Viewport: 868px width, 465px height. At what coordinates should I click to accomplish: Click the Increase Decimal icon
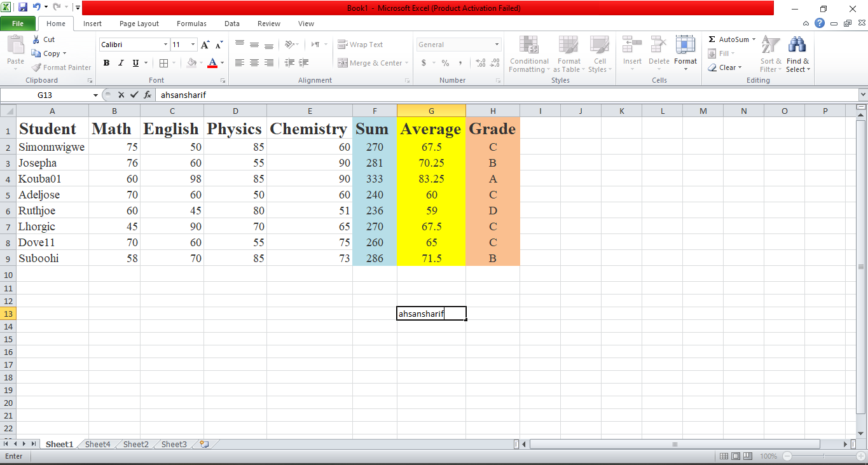[480, 63]
